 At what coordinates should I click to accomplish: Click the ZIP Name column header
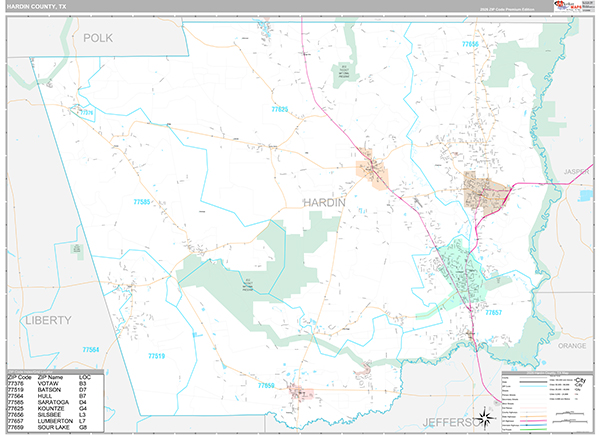point(50,377)
